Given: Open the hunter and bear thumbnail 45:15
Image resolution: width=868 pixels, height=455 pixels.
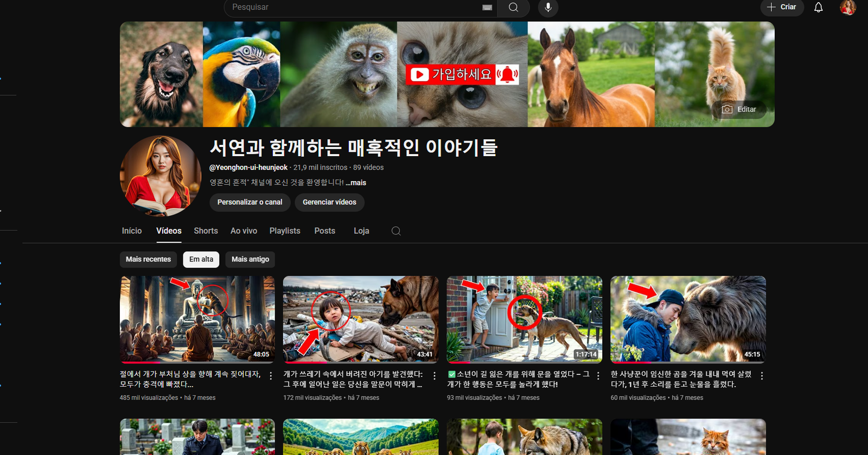Looking at the screenshot, I should pos(688,319).
